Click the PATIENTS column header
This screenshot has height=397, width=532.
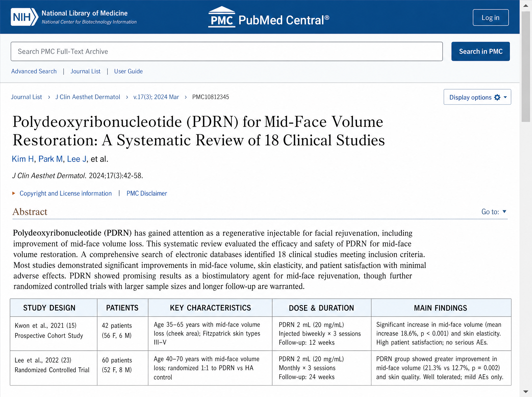click(x=122, y=308)
